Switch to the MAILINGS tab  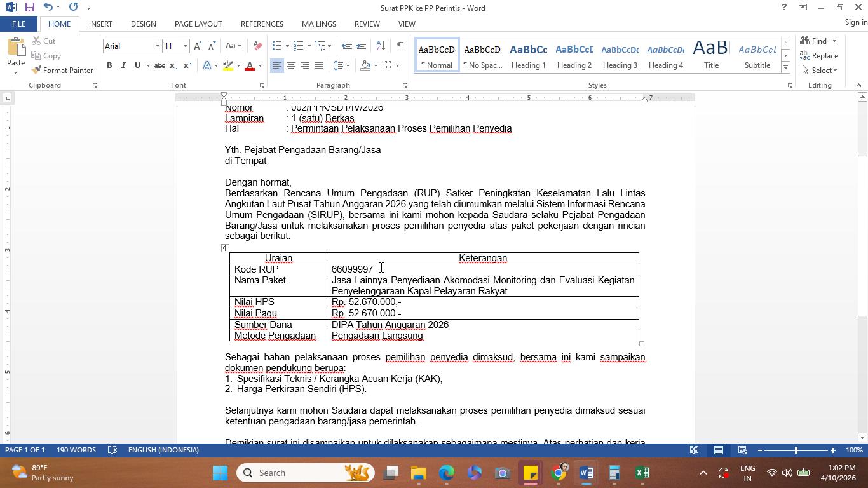click(319, 24)
